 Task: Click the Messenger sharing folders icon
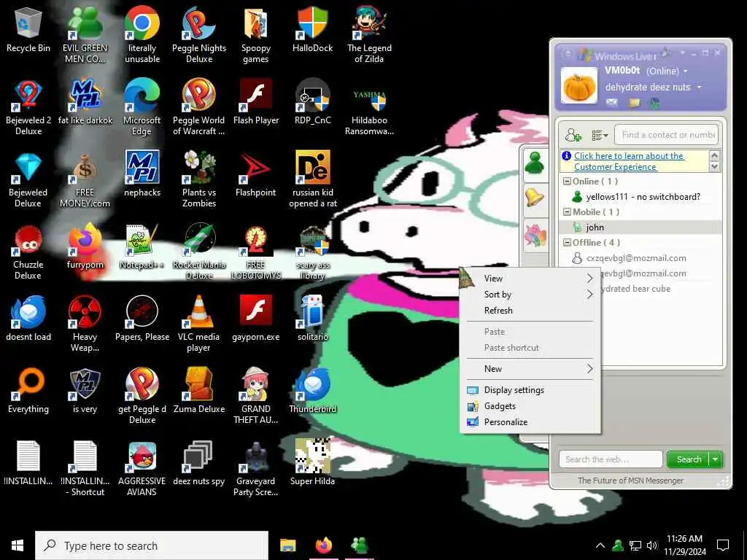[634, 102]
